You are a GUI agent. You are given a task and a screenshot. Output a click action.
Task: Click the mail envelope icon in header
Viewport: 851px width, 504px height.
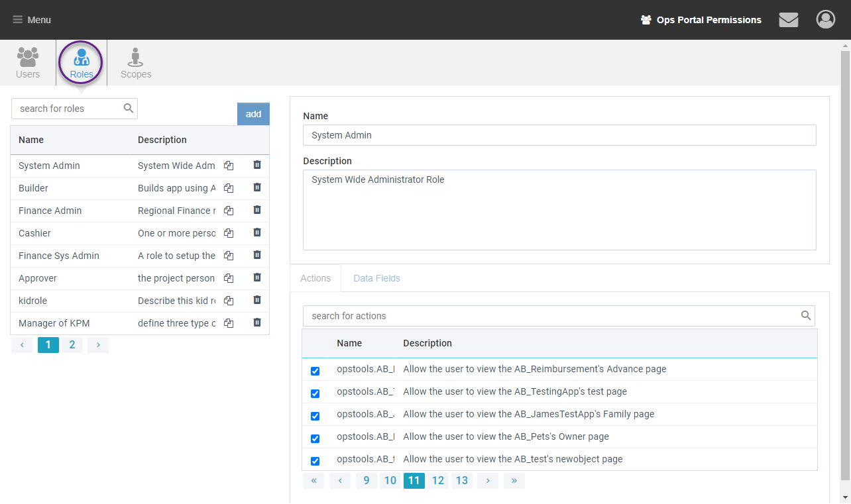(788, 20)
